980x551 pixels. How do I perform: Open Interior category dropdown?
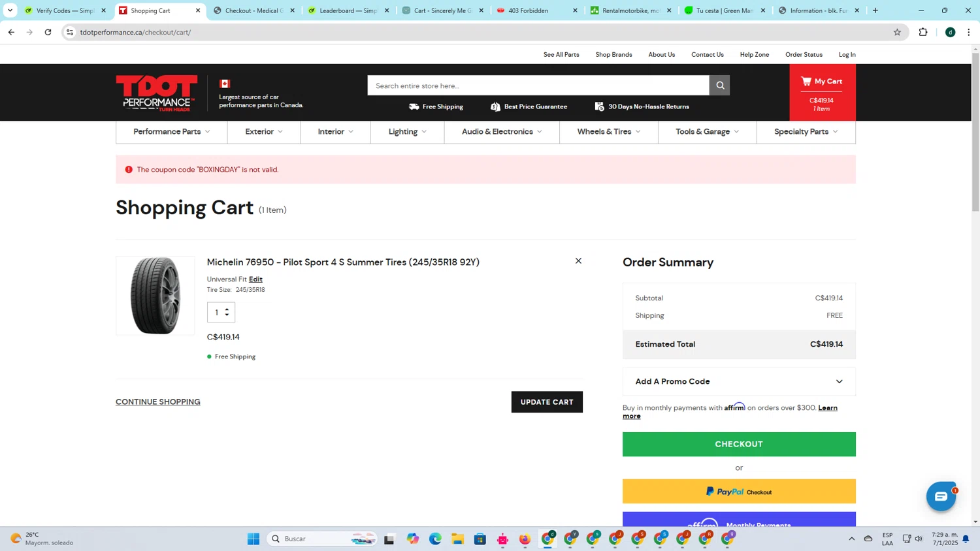pyautogui.click(x=335, y=132)
